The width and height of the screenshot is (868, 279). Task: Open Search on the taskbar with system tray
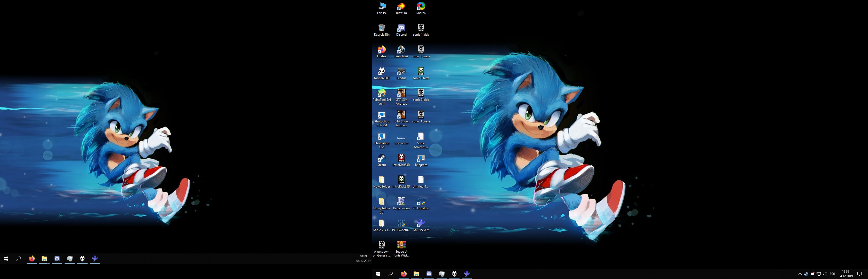(391, 274)
